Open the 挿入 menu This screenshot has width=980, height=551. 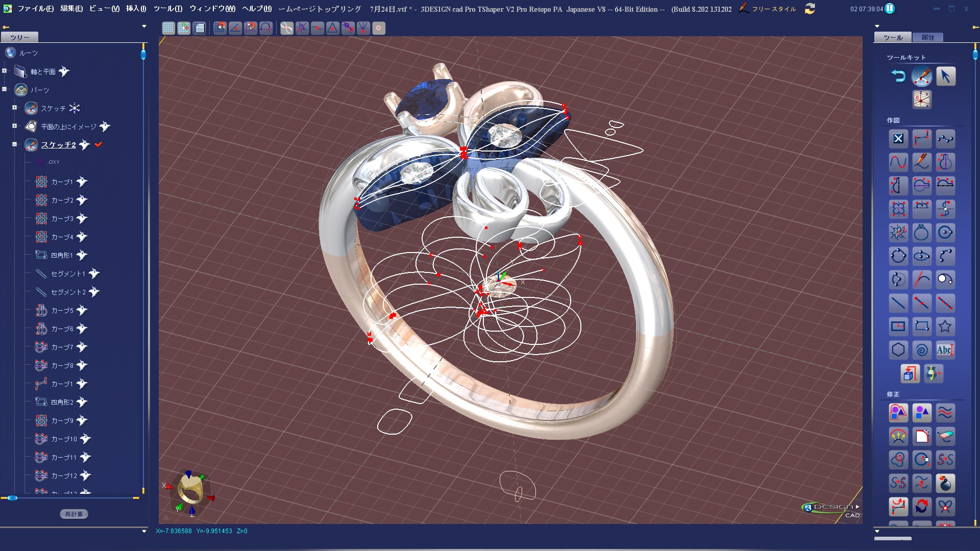point(136,9)
